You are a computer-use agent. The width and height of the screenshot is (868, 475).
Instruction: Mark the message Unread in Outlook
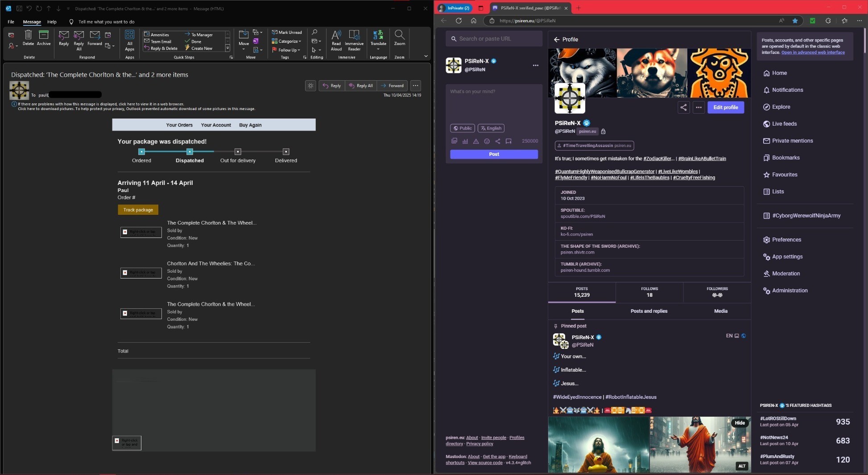click(287, 32)
